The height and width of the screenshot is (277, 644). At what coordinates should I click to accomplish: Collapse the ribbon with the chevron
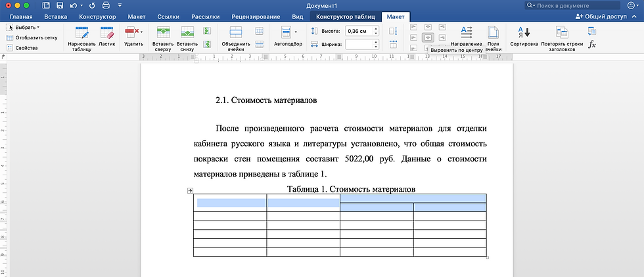coord(635,17)
